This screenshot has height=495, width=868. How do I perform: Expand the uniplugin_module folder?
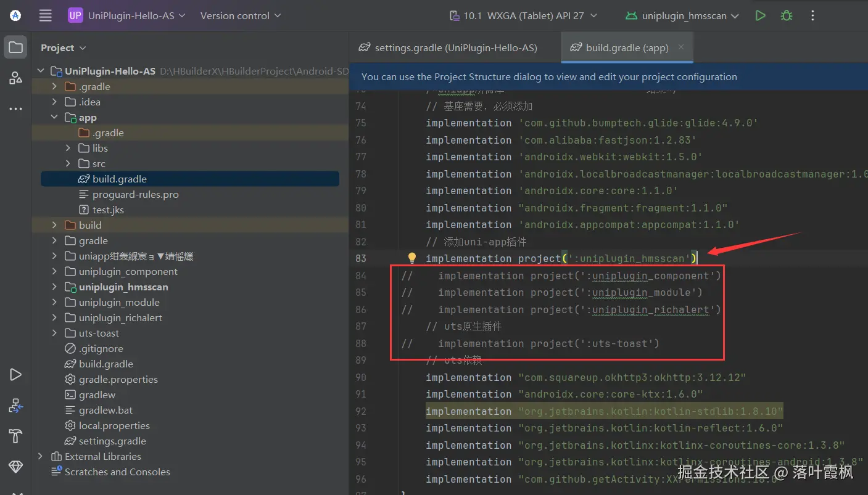[55, 302]
